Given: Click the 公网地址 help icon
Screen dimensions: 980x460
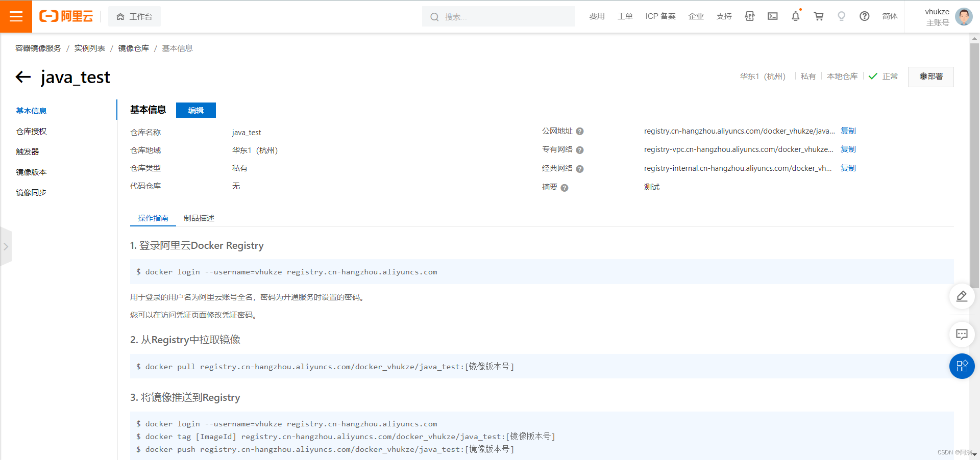Looking at the screenshot, I should pyautogui.click(x=580, y=132).
